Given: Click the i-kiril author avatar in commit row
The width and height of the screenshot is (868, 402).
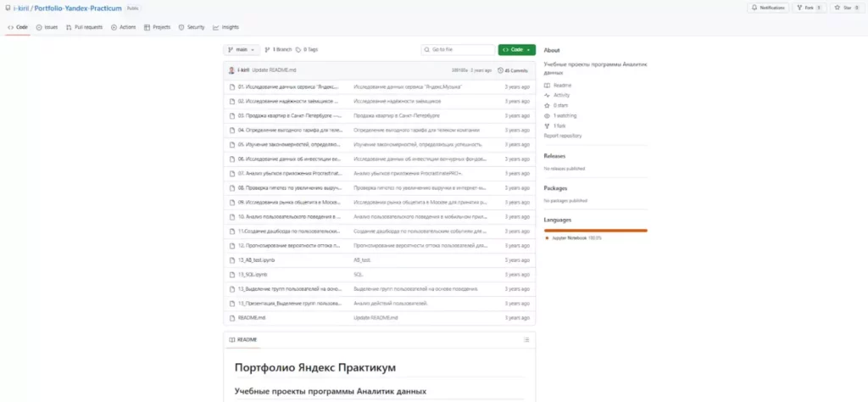Looking at the screenshot, I should click(231, 70).
